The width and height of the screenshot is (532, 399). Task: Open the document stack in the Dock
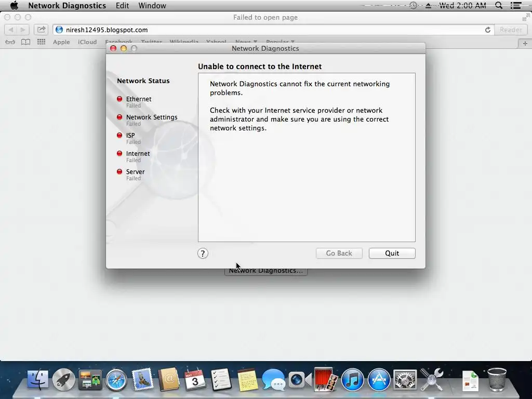point(470,381)
